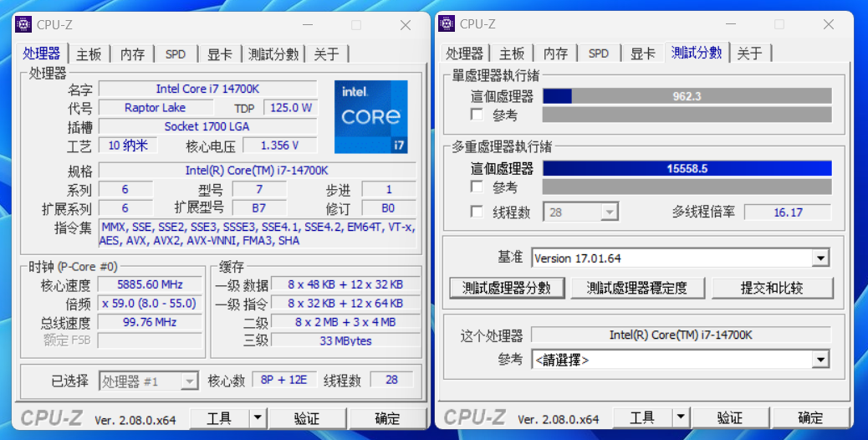868x440 pixels.
Task: Click the 工艺 value 10 纳米
Action: [x=128, y=146]
